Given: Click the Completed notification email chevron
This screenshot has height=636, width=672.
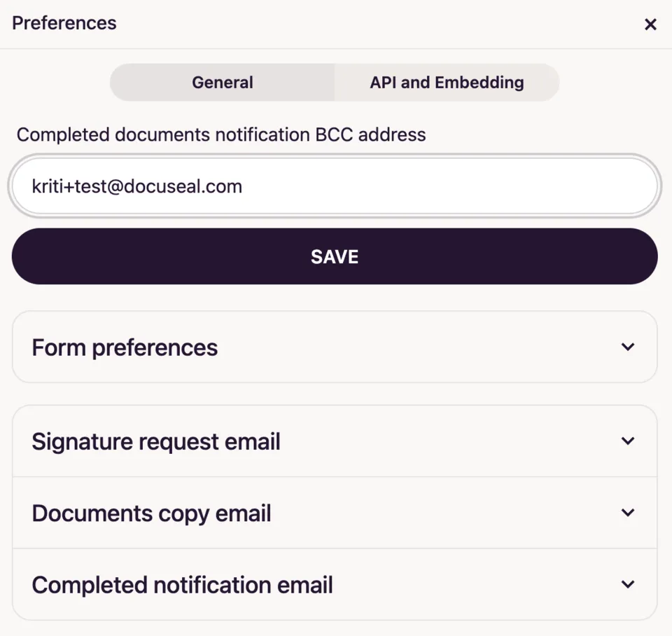Looking at the screenshot, I should 628,584.
